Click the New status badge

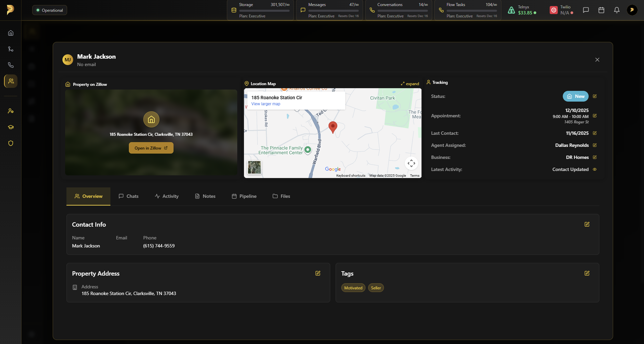[576, 96]
